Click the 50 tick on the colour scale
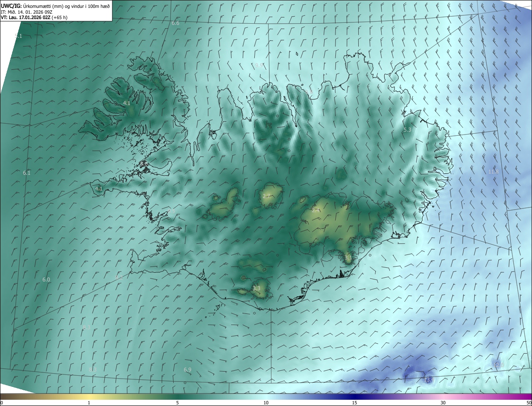 [x=529, y=403]
